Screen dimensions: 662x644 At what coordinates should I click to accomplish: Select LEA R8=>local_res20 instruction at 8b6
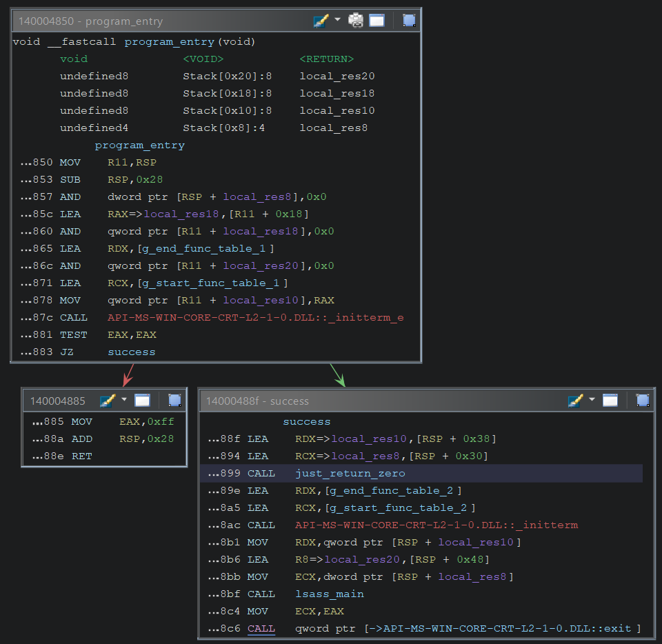[349, 560]
